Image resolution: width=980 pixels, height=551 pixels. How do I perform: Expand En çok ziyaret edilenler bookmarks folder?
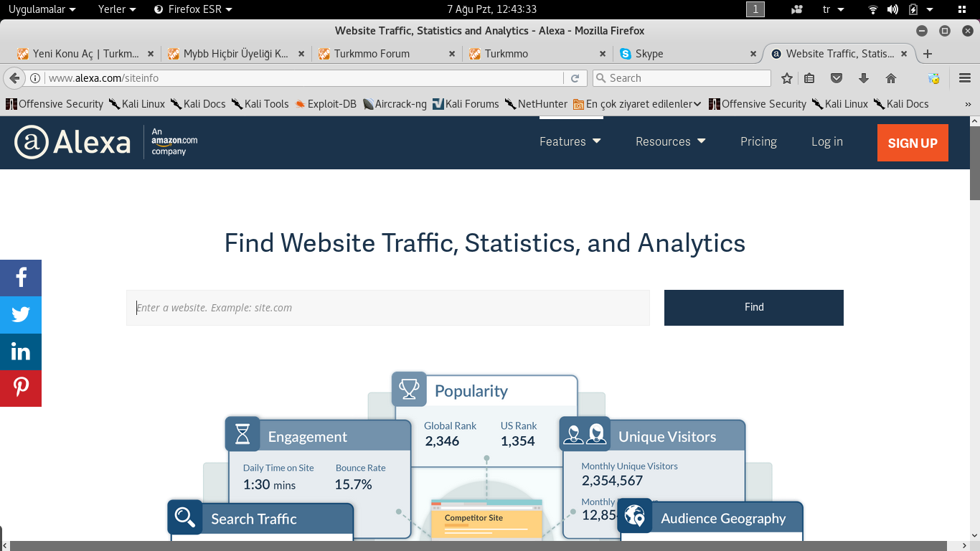[637, 104]
